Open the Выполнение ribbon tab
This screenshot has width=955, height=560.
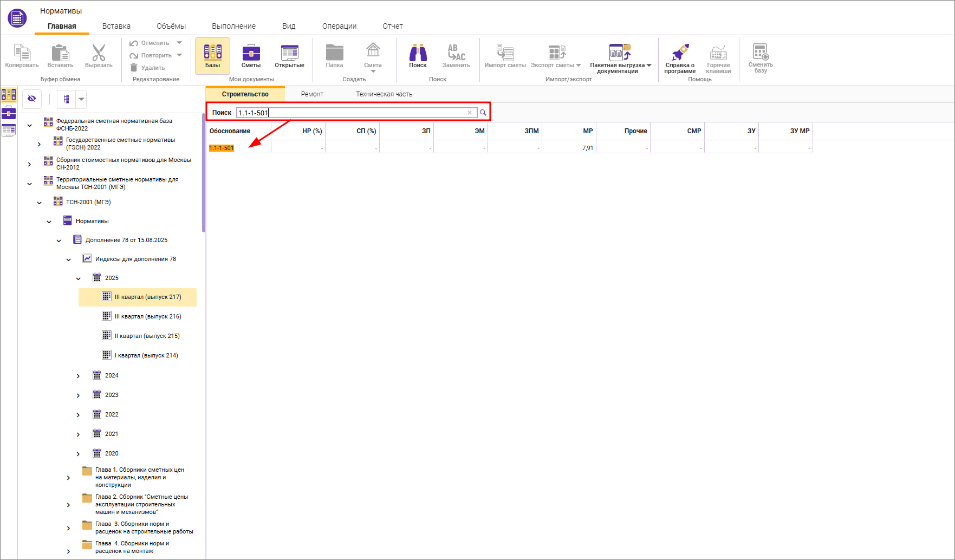click(x=233, y=26)
